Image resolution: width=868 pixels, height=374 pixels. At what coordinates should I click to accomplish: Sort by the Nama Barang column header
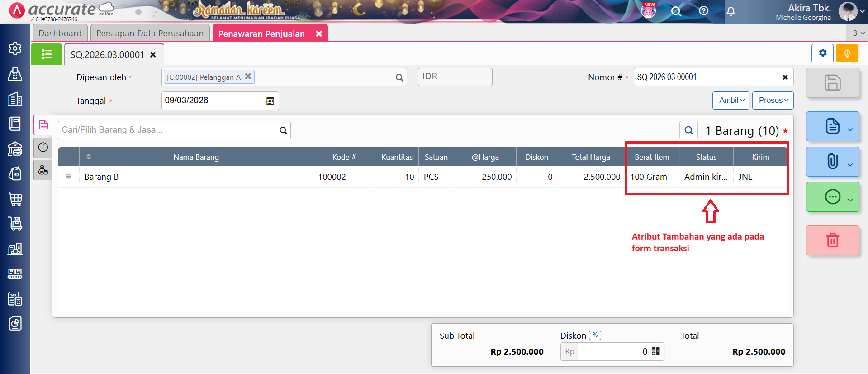coord(196,157)
